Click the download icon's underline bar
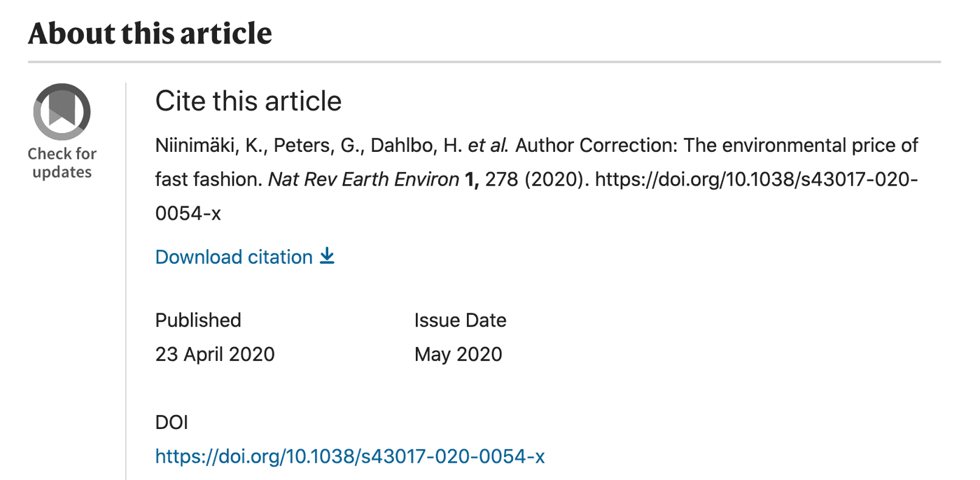This screenshot has height=480, width=980. click(x=327, y=263)
